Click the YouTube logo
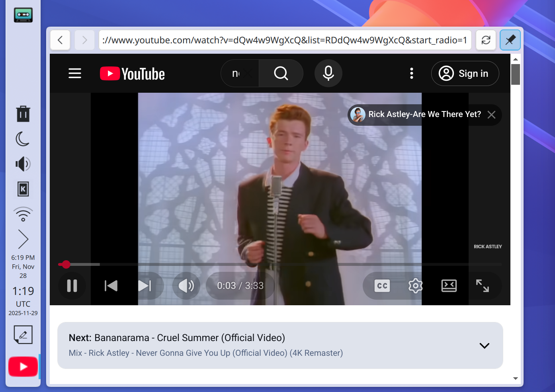 click(132, 73)
